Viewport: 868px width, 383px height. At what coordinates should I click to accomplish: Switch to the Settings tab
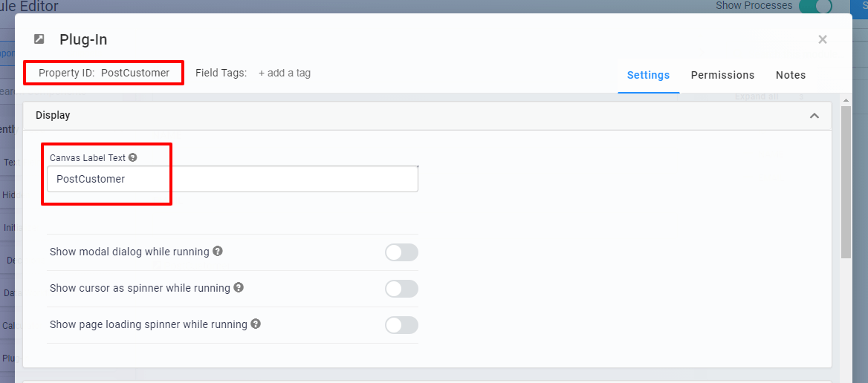[648, 75]
